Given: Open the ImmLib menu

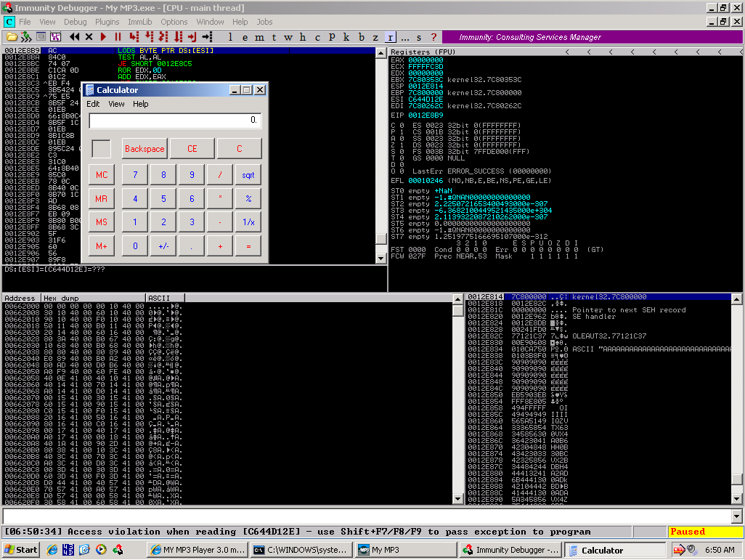Looking at the screenshot, I should 139,22.
